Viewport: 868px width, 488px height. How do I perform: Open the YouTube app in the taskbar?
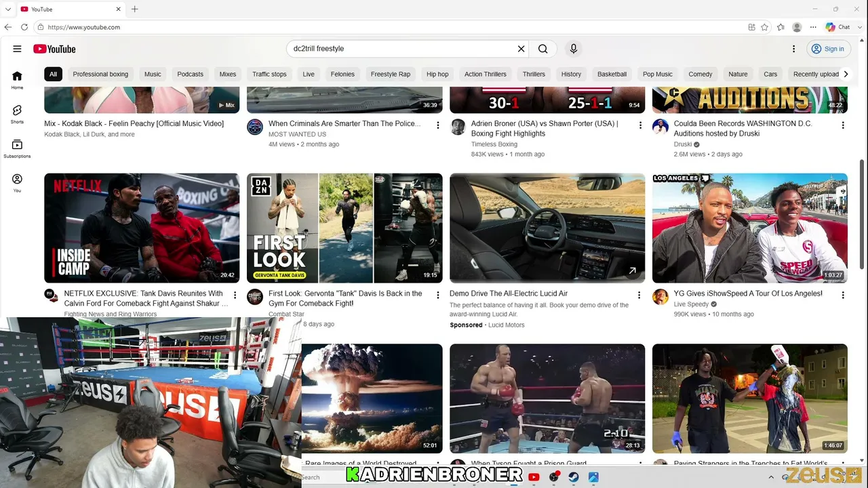(x=534, y=477)
